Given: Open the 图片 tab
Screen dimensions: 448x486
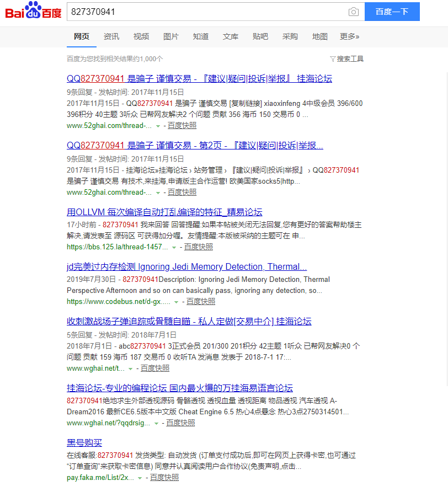Looking at the screenshot, I should click(x=171, y=36).
